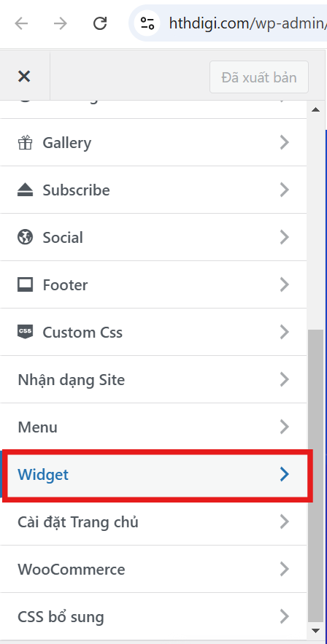Open the CSS bổ sung section
Viewport: 327px width, 644px height.
153,617
